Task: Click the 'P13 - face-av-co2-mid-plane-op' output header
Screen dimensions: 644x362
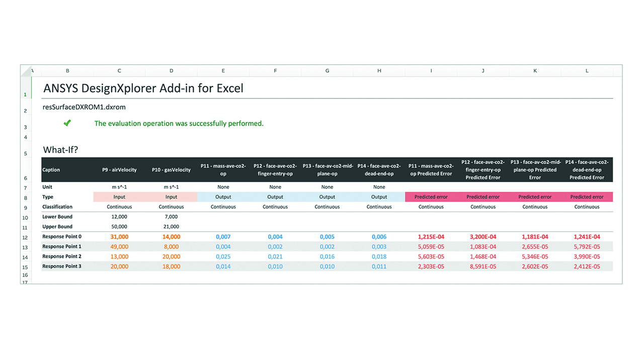Action: tap(327, 170)
